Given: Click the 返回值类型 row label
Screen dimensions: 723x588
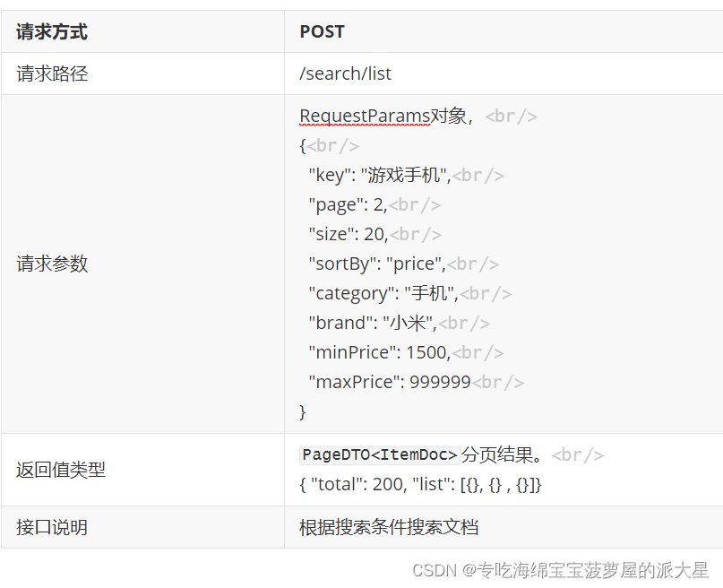Looking at the screenshot, I should pyautogui.click(x=61, y=470).
